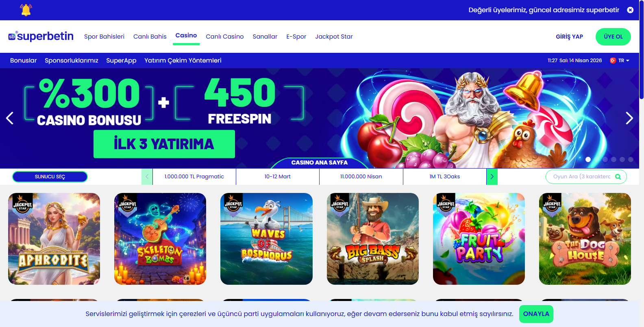Image resolution: width=644 pixels, height=327 pixels.
Task: Click the superbetin logo
Action: click(41, 36)
